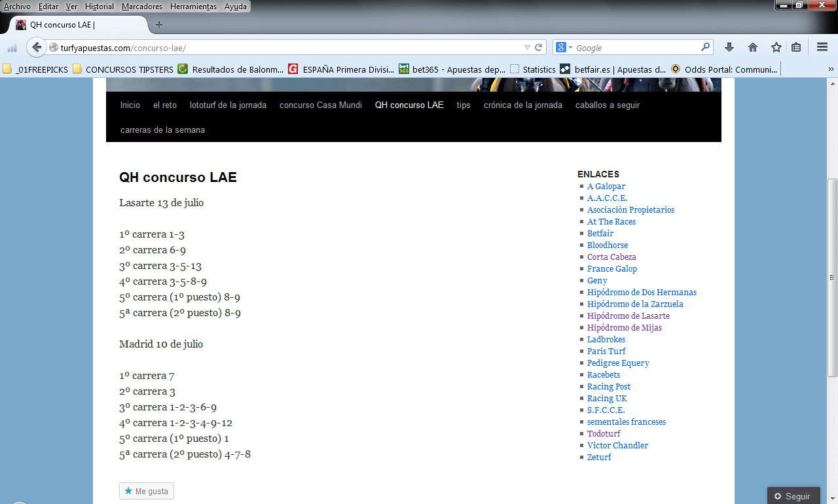Open the Victor Chandler link

pos(617,446)
